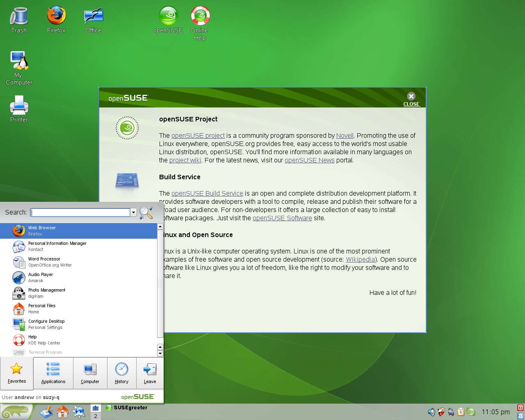
Task: Open the volume speaker tray icon
Action: [431, 412]
